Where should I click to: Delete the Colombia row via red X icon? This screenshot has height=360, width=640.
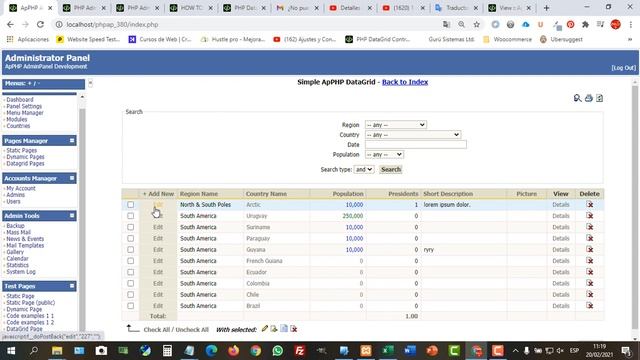coord(589,283)
